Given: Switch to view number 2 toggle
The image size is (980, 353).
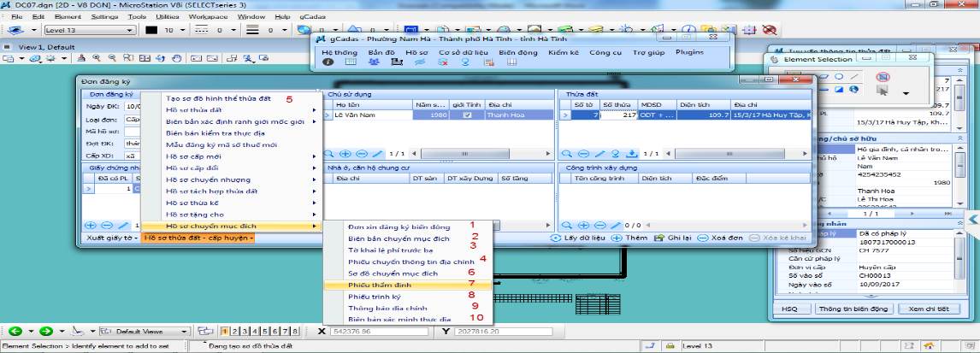Looking at the screenshot, I should [x=235, y=331].
